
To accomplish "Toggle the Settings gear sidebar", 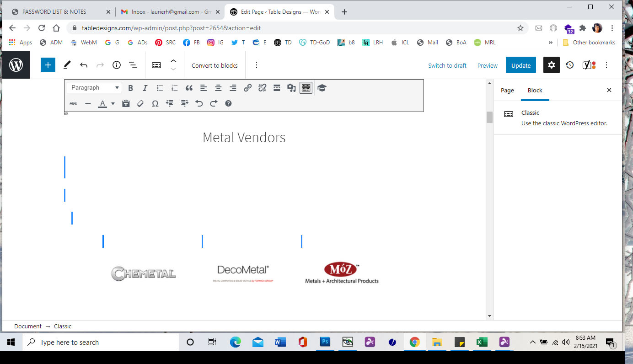I will pyautogui.click(x=551, y=65).
